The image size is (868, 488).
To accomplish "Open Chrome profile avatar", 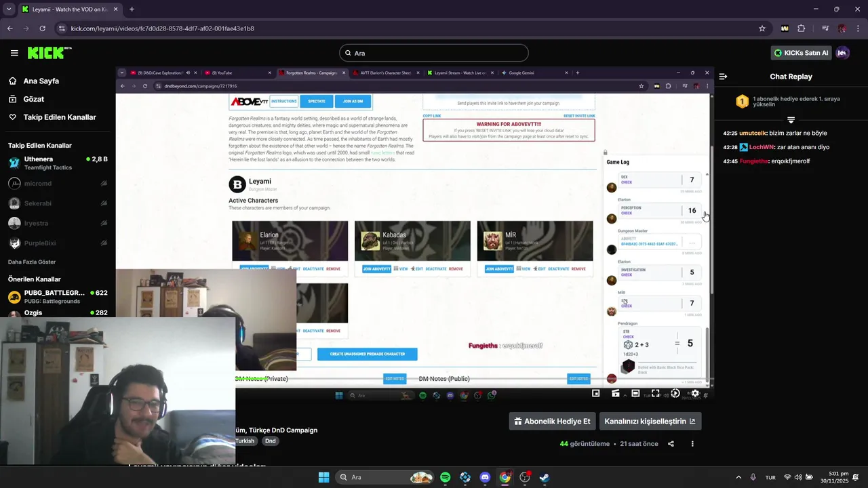I will point(842,28).
